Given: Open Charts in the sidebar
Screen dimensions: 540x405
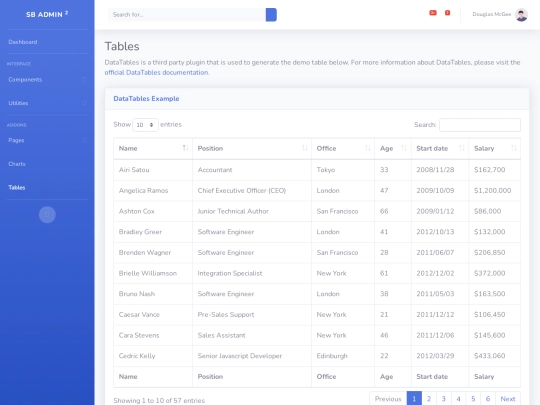Looking at the screenshot, I should (17, 164).
